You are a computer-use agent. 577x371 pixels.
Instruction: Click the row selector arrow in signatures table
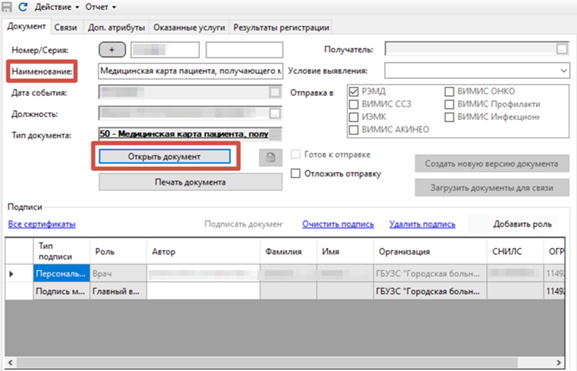11,273
